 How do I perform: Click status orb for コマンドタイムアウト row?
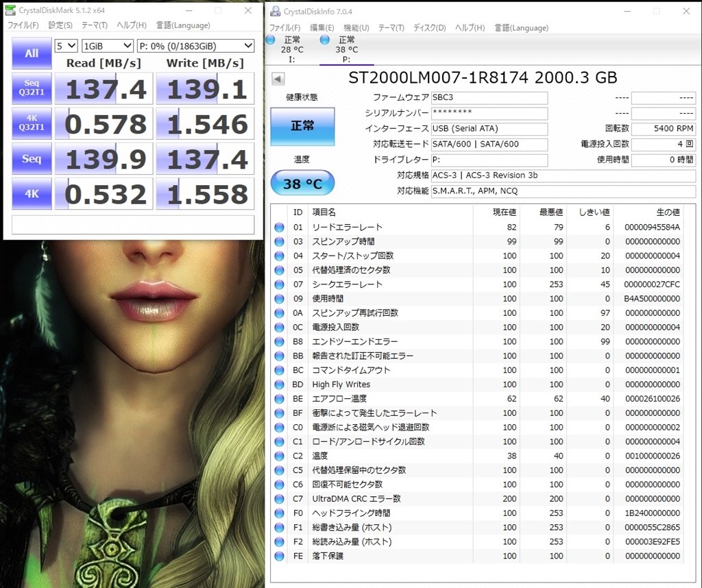tap(280, 371)
